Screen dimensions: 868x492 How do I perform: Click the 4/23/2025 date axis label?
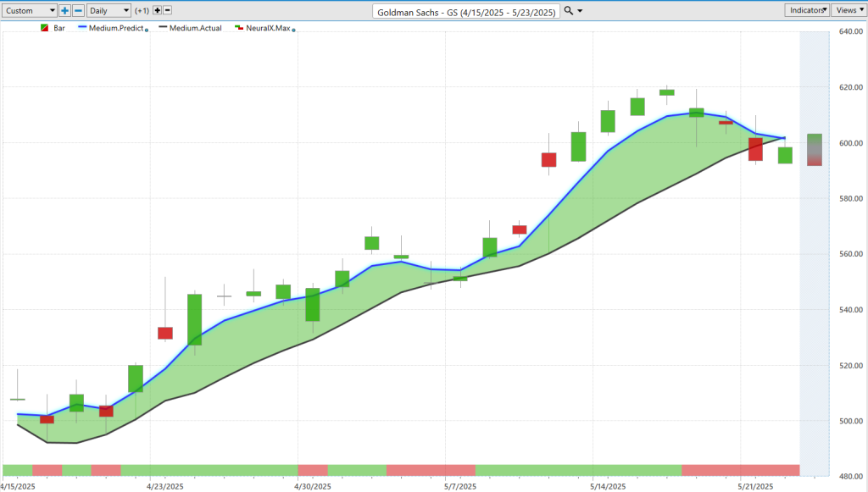(x=165, y=486)
